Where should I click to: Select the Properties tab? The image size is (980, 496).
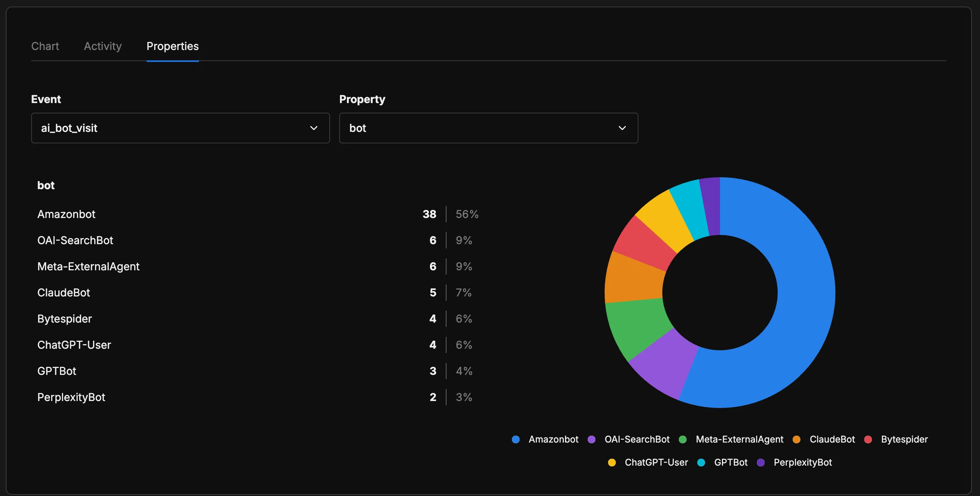click(x=172, y=46)
